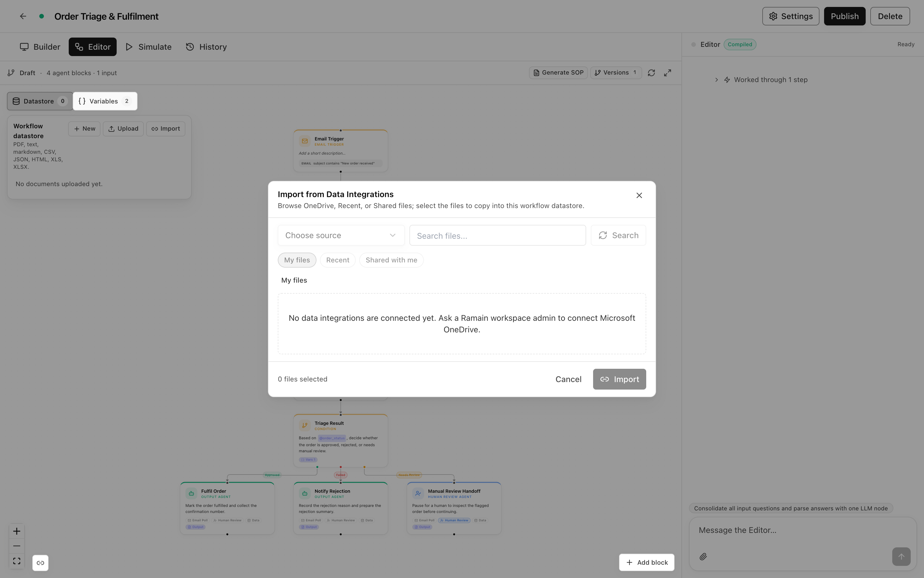Select the Manual Review Handoff block
This screenshot has width=924, height=578.
point(454,508)
